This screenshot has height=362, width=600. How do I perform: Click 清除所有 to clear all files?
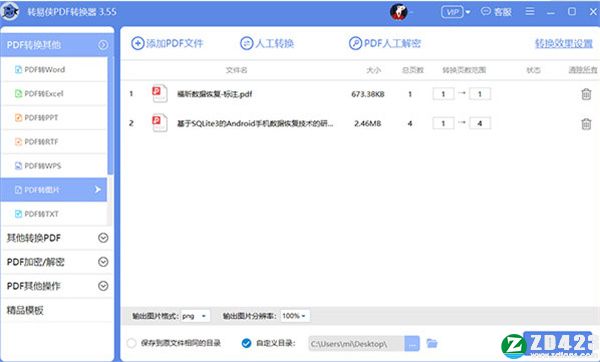point(583,70)
